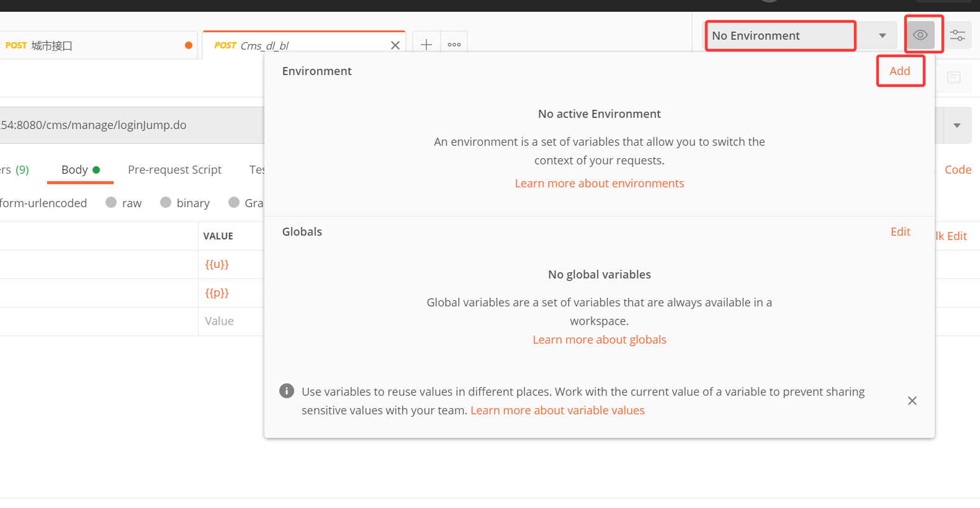Close the Cms_dl_bl request tab

(395, 45)
